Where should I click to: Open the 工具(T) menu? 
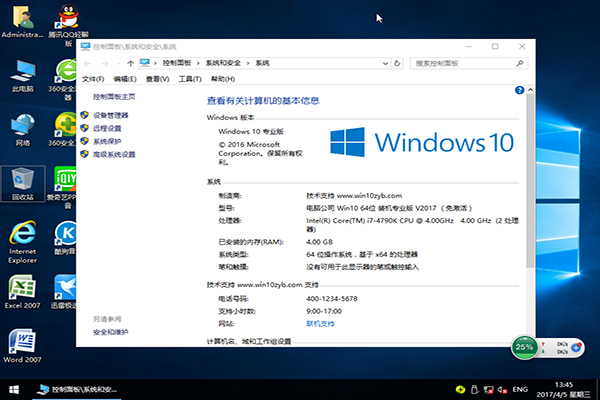(185, 78)
